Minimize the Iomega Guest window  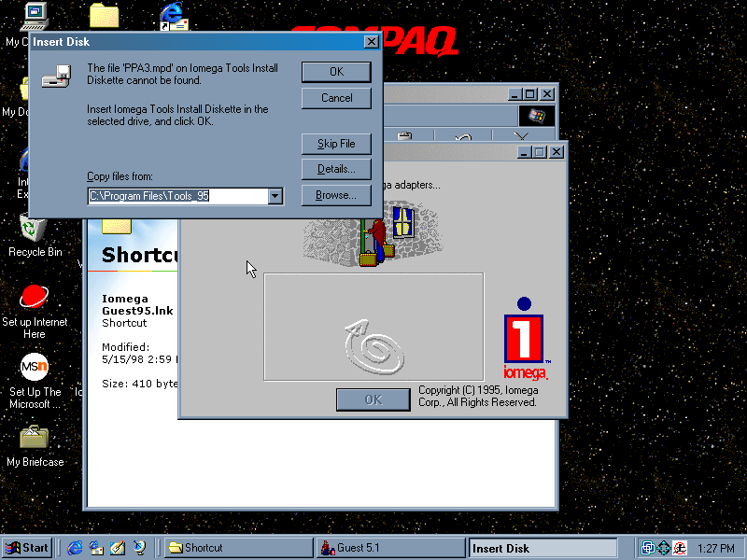click(x=524, y=152)
